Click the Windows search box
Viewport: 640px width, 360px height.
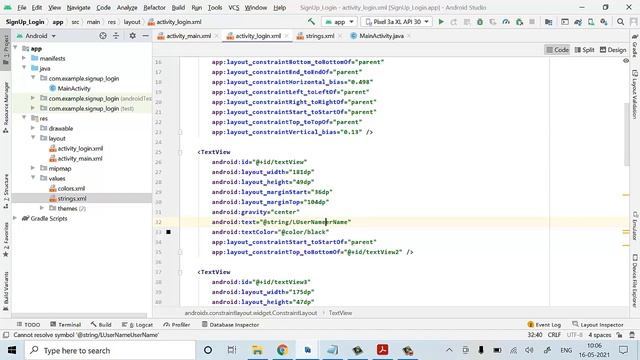(x=110, y=350)
